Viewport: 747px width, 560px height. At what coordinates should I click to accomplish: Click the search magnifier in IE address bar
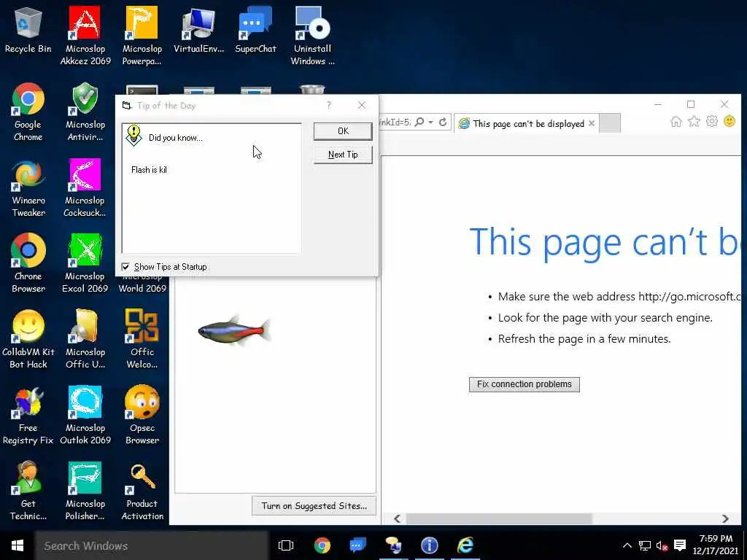(x=419, y=122)
